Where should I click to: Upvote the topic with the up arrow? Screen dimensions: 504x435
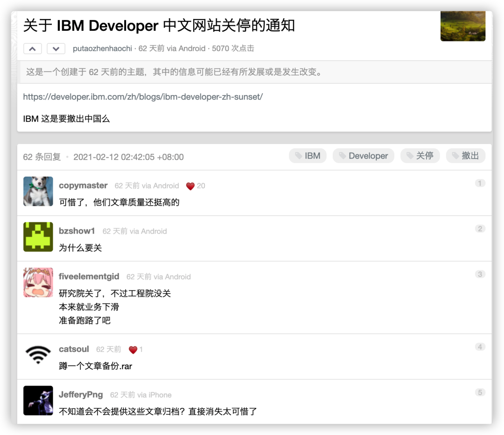pyautogui.click(x=33, y=49)
